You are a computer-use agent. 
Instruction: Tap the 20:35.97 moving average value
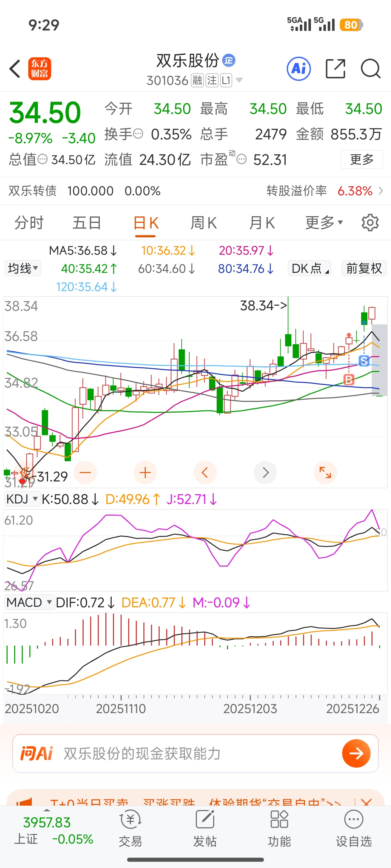click(246, 251)
